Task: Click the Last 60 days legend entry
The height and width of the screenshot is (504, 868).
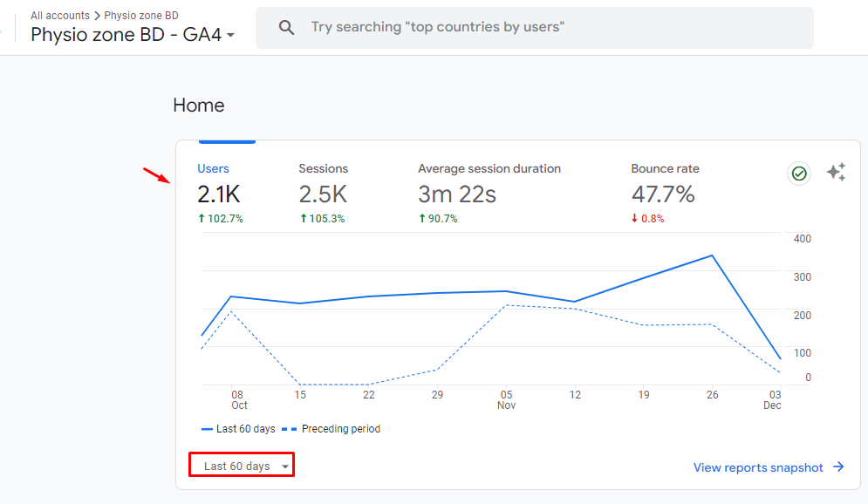Action: pos(238,429)
